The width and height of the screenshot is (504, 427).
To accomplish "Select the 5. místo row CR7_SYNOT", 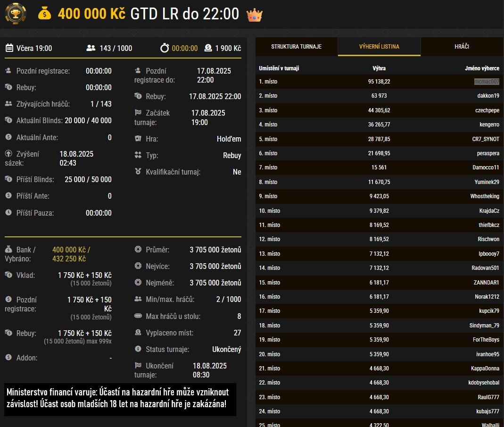I will (379, 139).
